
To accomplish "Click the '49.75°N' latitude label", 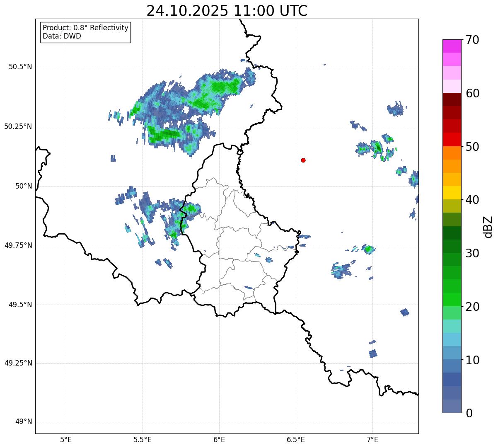I will pyautogui.click(x=18, y=245).
